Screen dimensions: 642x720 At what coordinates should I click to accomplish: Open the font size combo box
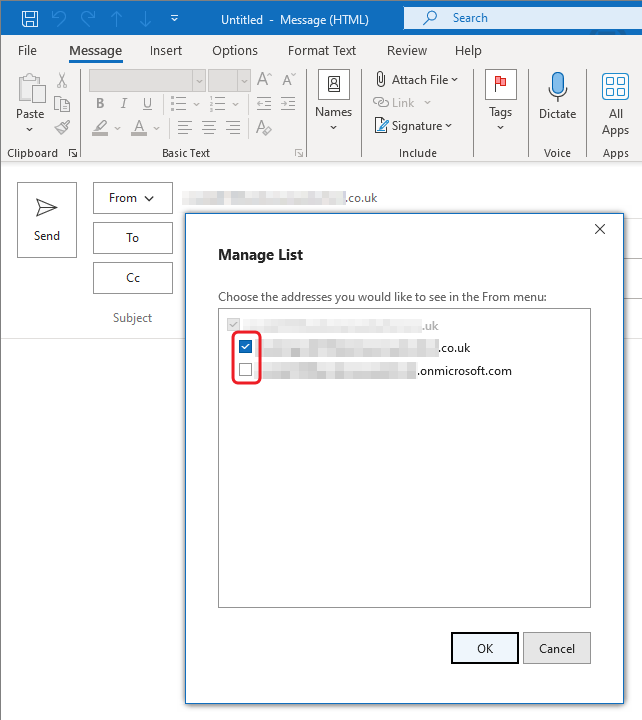coord(229,81)
